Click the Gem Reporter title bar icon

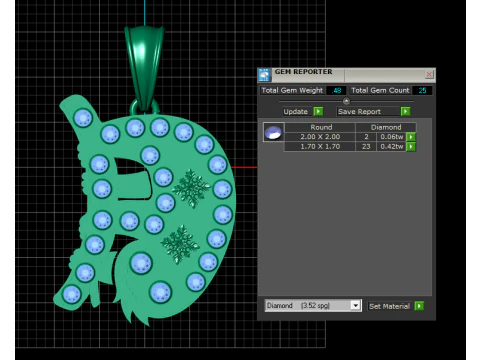(264, 75)
